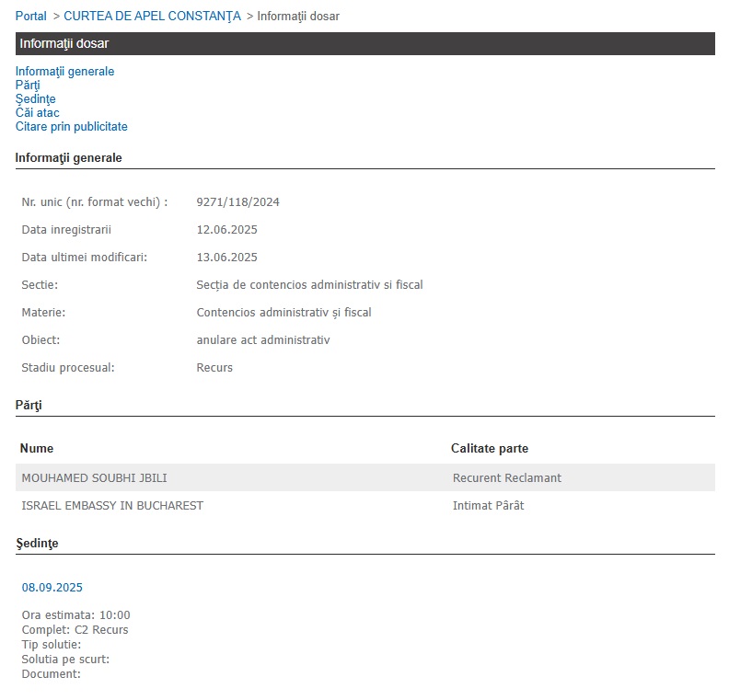This screenshot has width=729, height=700.
Task: Select the Nr. unic (nr. format vechi) label
Action: click(95, 202)
